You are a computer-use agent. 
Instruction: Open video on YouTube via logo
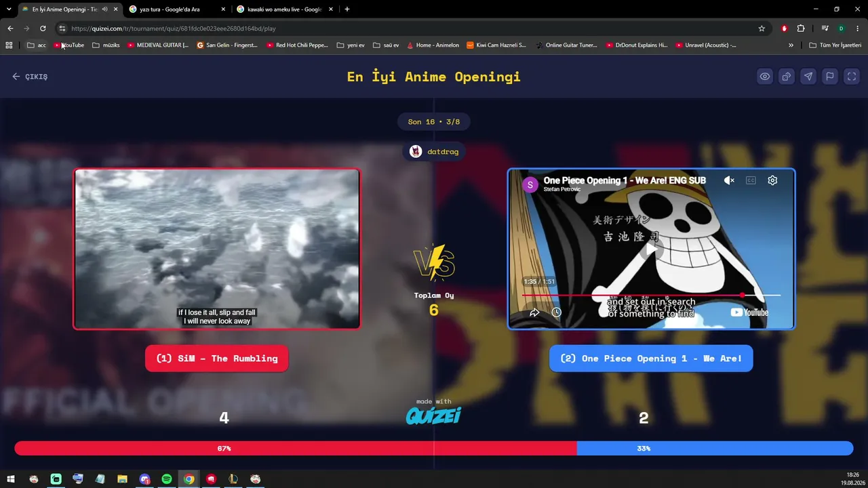[x=749, y=312]
